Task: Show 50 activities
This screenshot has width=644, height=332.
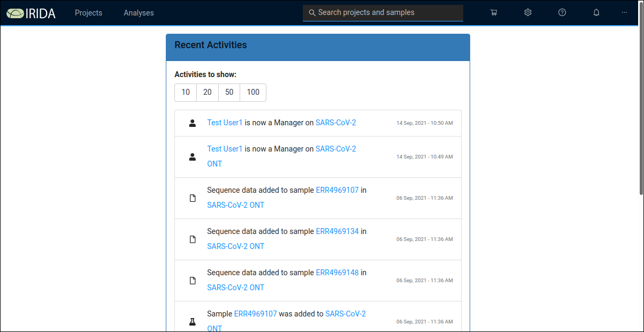Action: click(x=229, y=92)
